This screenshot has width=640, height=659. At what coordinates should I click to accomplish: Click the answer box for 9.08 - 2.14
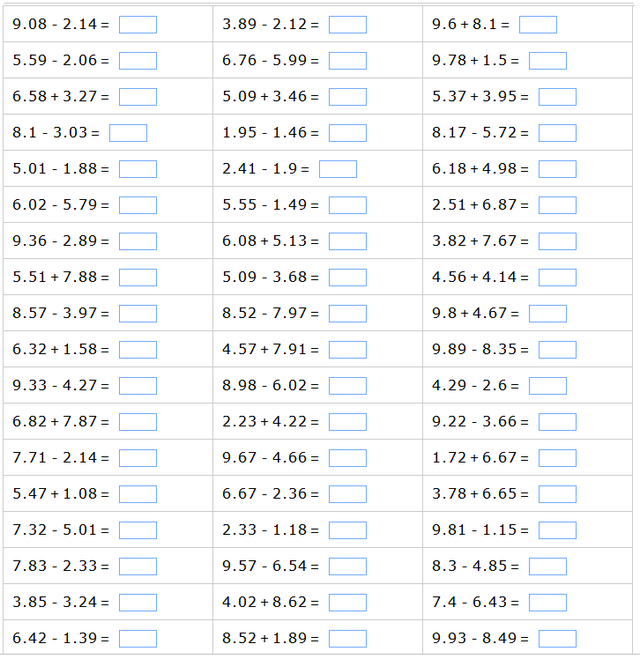(x=138, y=24)
